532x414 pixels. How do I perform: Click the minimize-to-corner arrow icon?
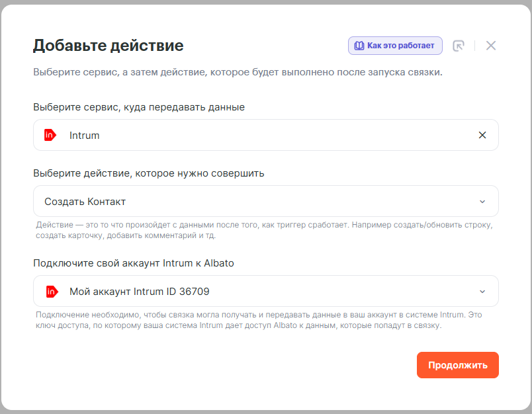[x=458, y=46]
